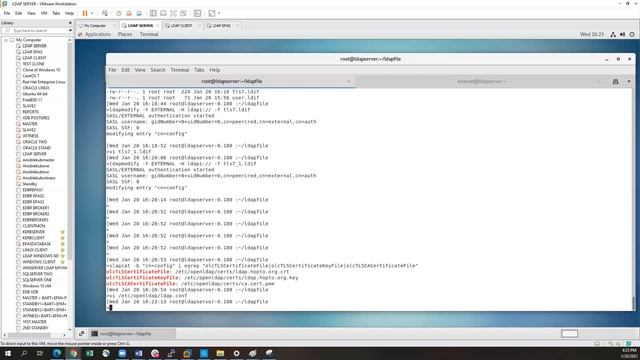Open the dropdown arrow beside the pause button

click(92, 13)
